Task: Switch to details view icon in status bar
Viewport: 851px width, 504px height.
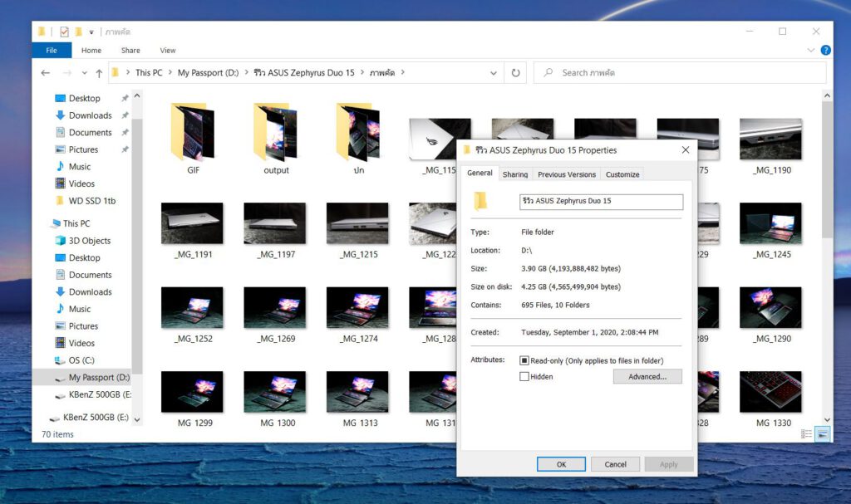Action: pyautogui.click(x=806, y=434)
